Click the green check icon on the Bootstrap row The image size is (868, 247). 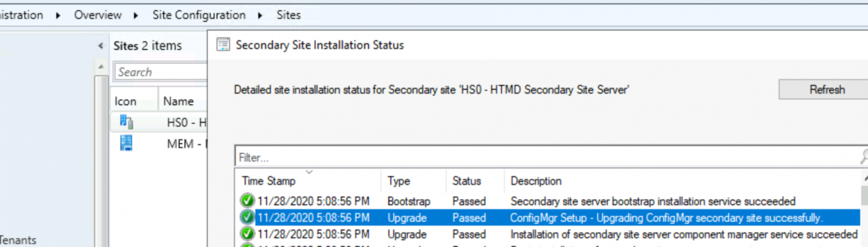[247, 201]
